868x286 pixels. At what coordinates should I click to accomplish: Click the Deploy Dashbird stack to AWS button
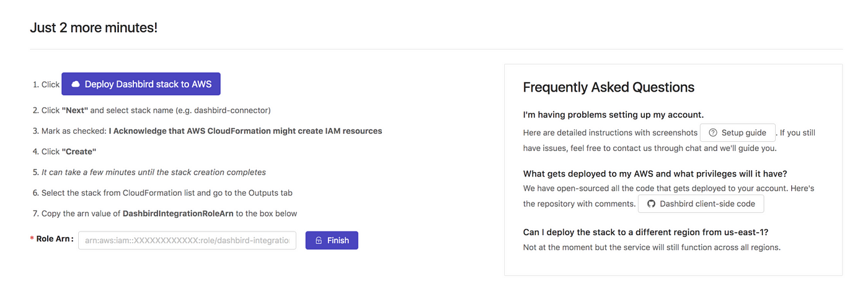tap(141, 84)
